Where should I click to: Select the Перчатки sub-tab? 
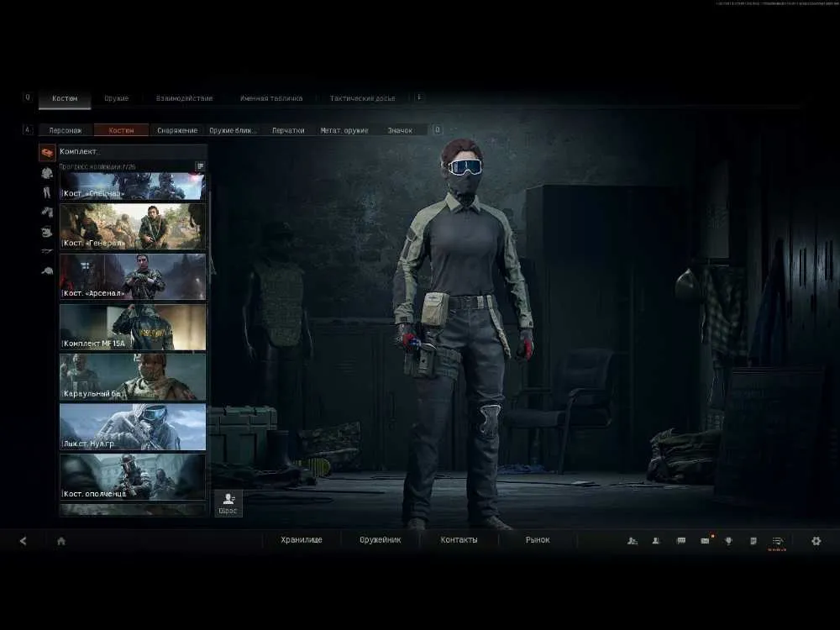tap(288, 130)
